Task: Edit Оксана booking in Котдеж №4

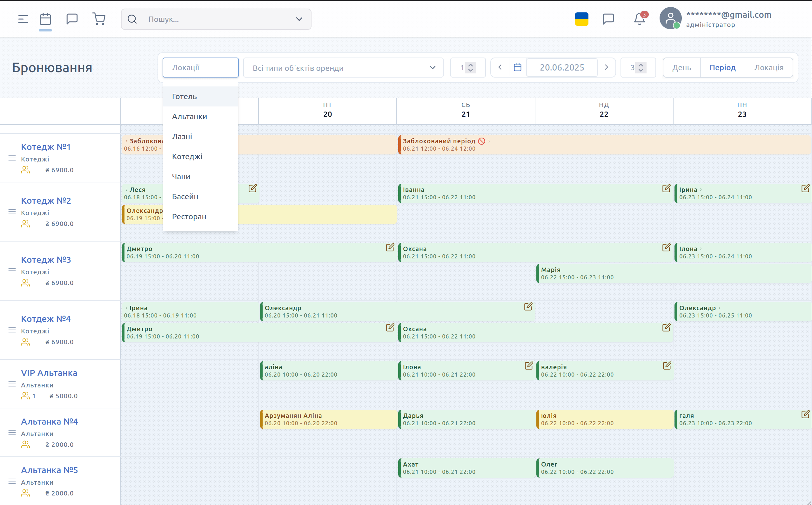Action: pyautogui.click(x=666, y=328)
